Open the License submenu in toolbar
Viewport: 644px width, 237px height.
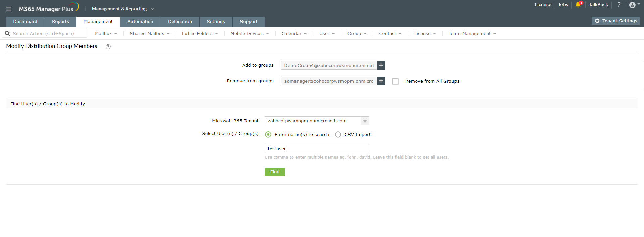[x=425, y=34]
